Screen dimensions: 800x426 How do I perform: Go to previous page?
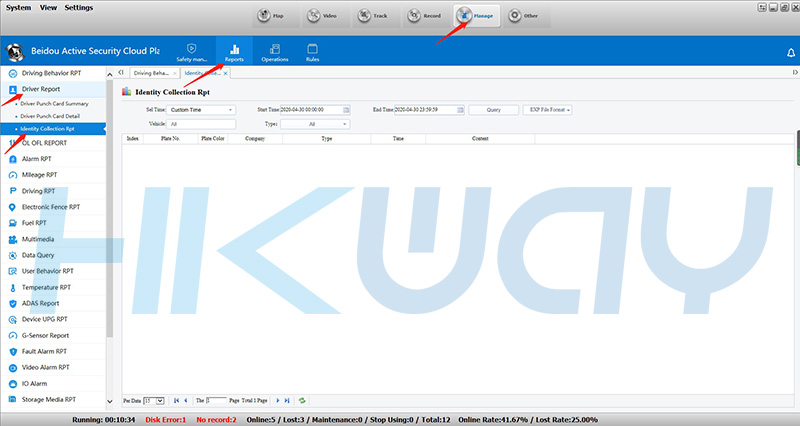click(186, 401)
